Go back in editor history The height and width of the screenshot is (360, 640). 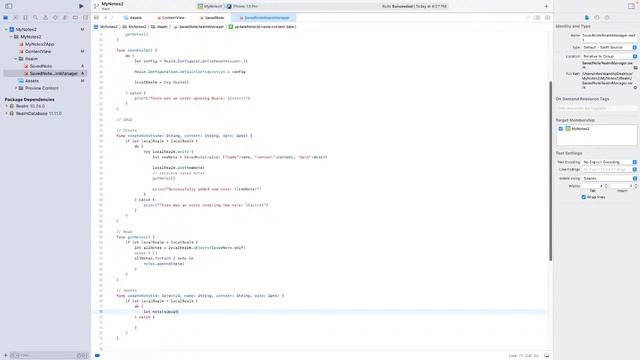pos(106,18)
